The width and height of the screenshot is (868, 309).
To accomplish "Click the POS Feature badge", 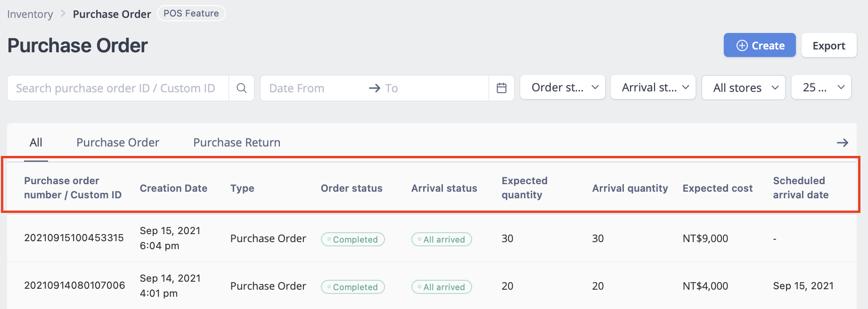I will pyautogui.click(x=191, y=13).
